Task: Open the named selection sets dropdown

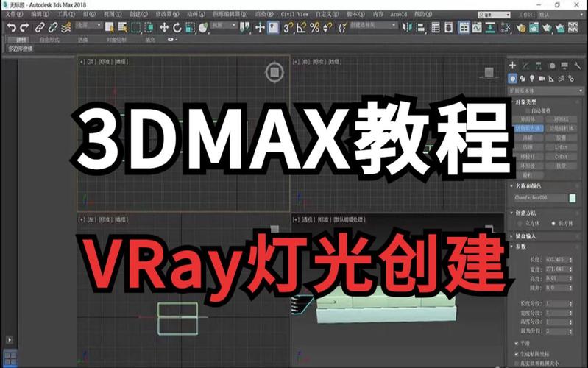Action: (373, 25)
